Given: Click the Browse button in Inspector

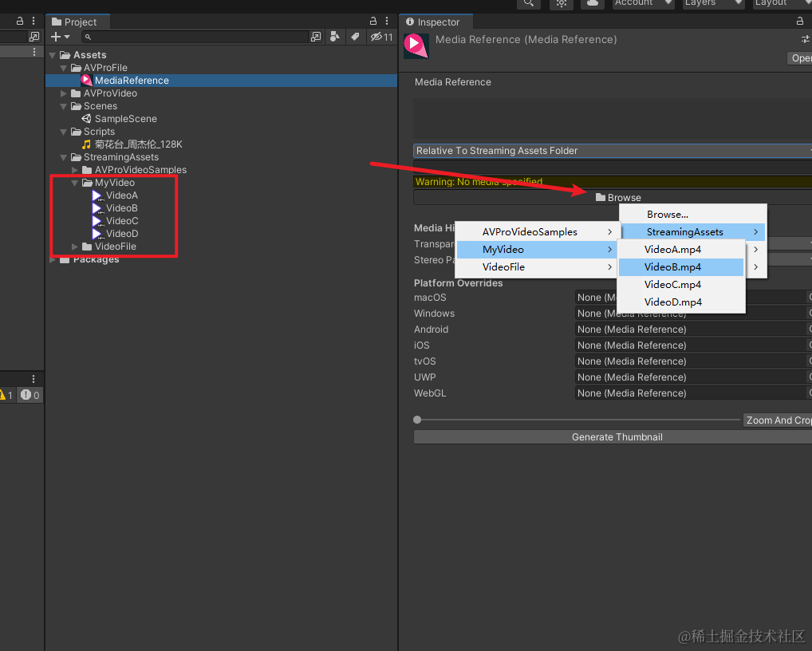Looking at the screenshot, I should point(618,197).
